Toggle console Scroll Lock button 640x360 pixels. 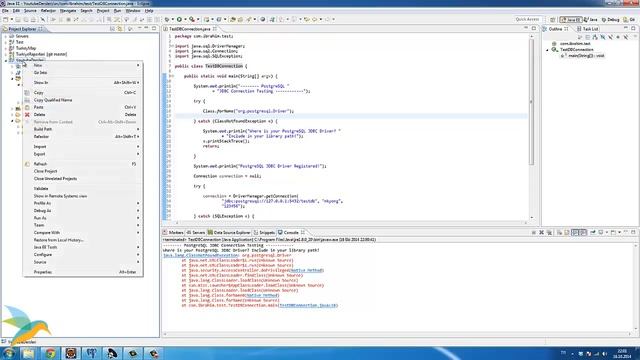(x=567, y=232)
